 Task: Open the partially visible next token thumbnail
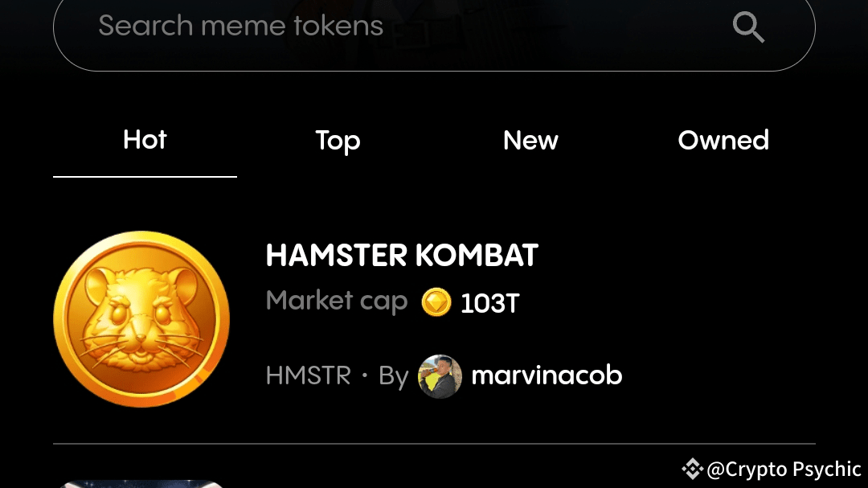(x=141, y=484)
